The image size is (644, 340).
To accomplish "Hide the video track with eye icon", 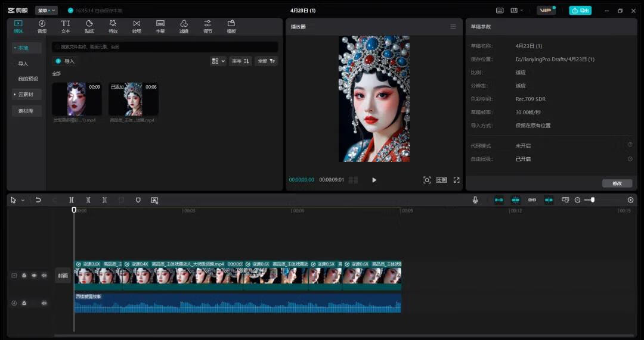I will click(34, 276).
